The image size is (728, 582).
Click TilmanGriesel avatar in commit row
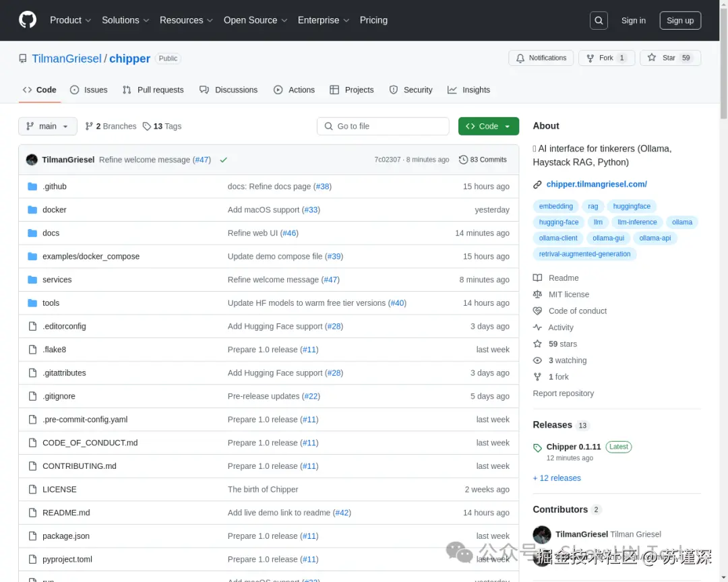pyautogui.click(x=32, y=160)
